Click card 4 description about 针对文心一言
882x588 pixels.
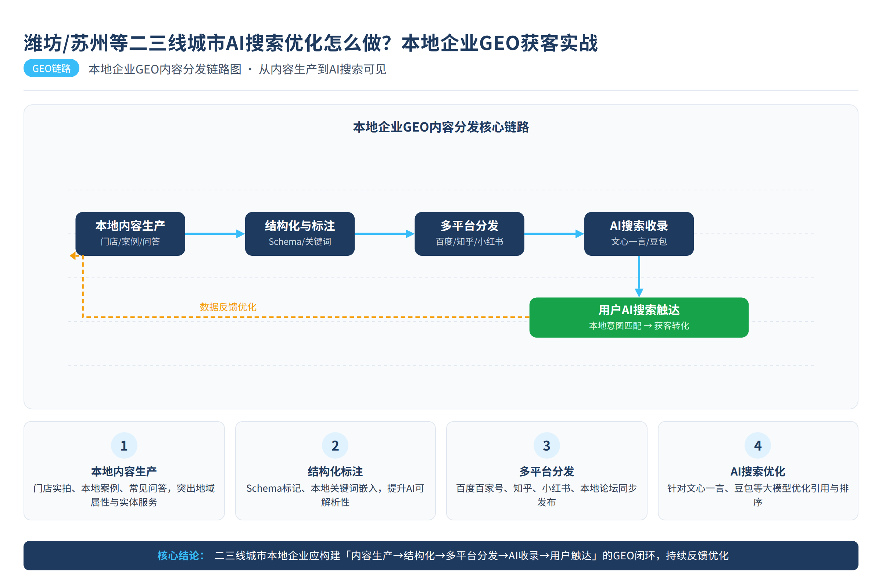click(x=757, y=495)
